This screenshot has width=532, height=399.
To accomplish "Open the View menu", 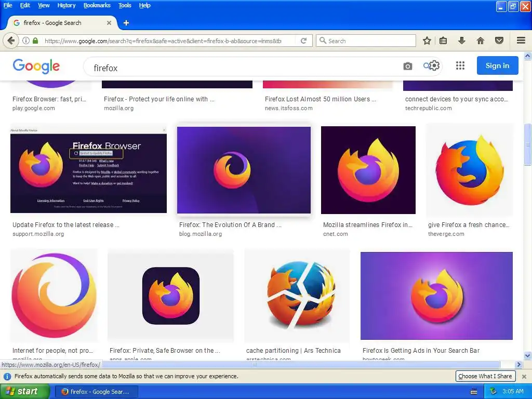I will coord(44,5).
